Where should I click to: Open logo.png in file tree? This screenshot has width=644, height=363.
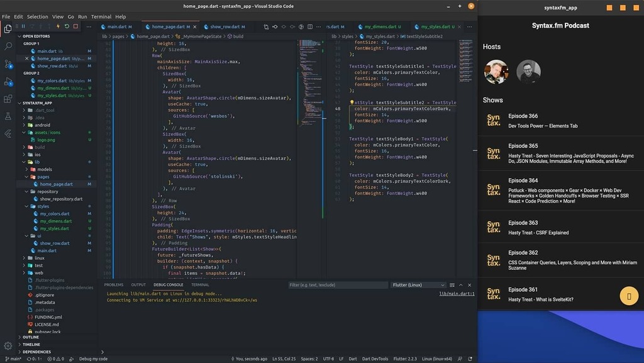pos(46,140)
